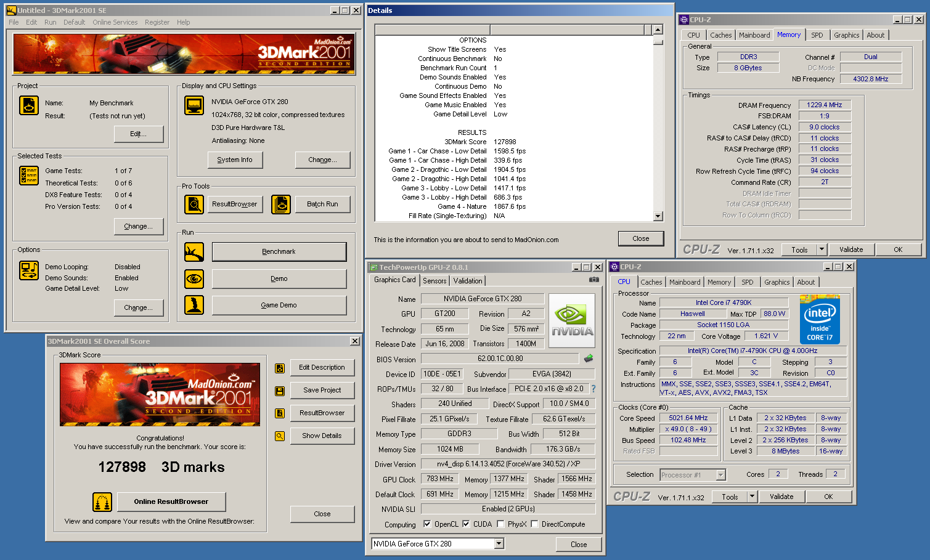Click the Online ResultBrowser icon

coord(102,502)
